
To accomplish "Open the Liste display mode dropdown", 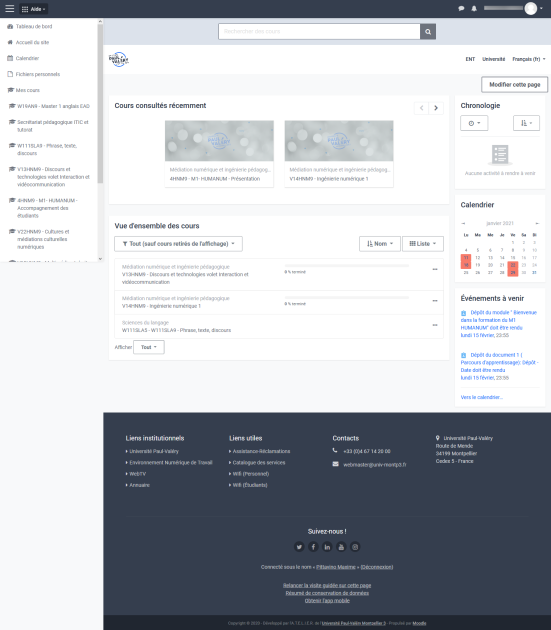I will click(x=423, y=244).
